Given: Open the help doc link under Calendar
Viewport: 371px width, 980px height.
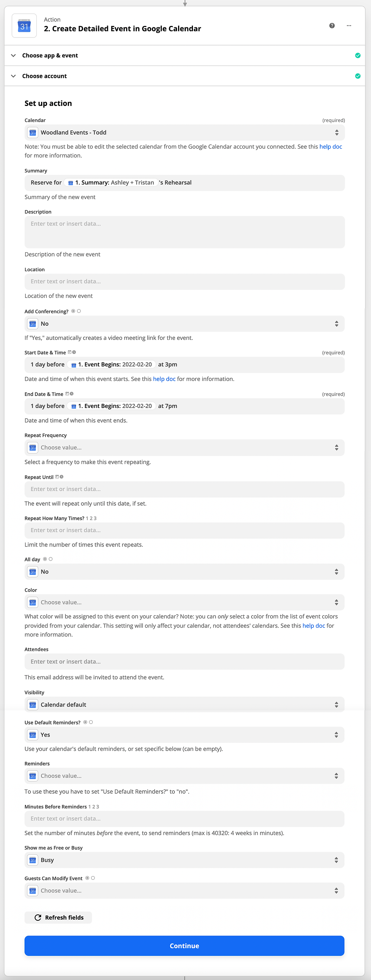Looking at the screenshot, I should (x=331, y=146).
